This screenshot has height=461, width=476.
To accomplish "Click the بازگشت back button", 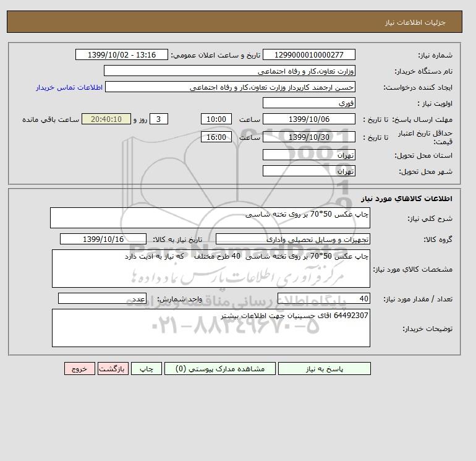I will coord(113,368).
